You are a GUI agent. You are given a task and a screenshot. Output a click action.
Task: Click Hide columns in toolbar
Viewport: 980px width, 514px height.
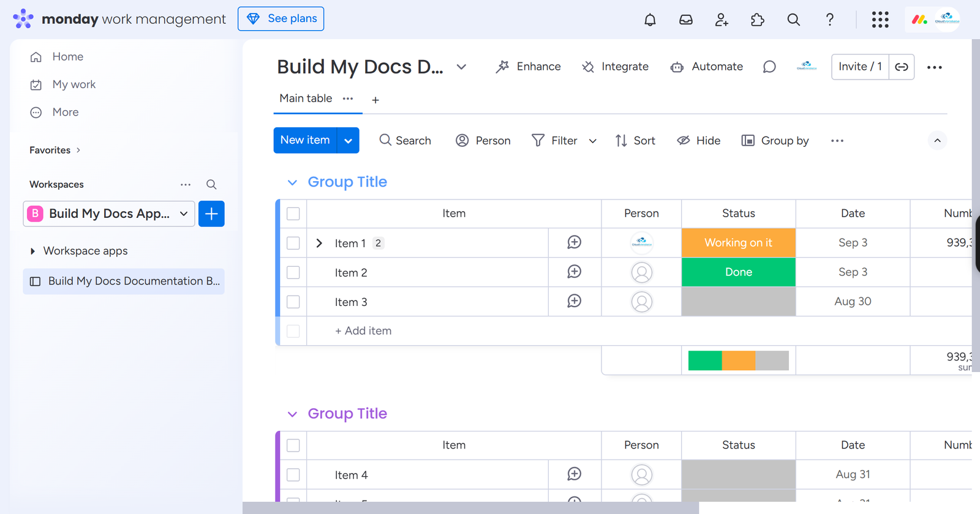[699, 141]
